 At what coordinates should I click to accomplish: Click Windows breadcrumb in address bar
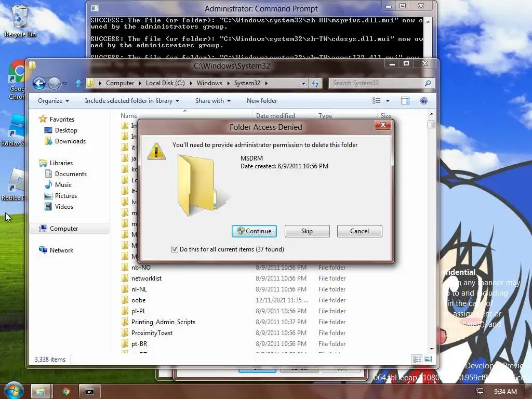coord(209,83)
